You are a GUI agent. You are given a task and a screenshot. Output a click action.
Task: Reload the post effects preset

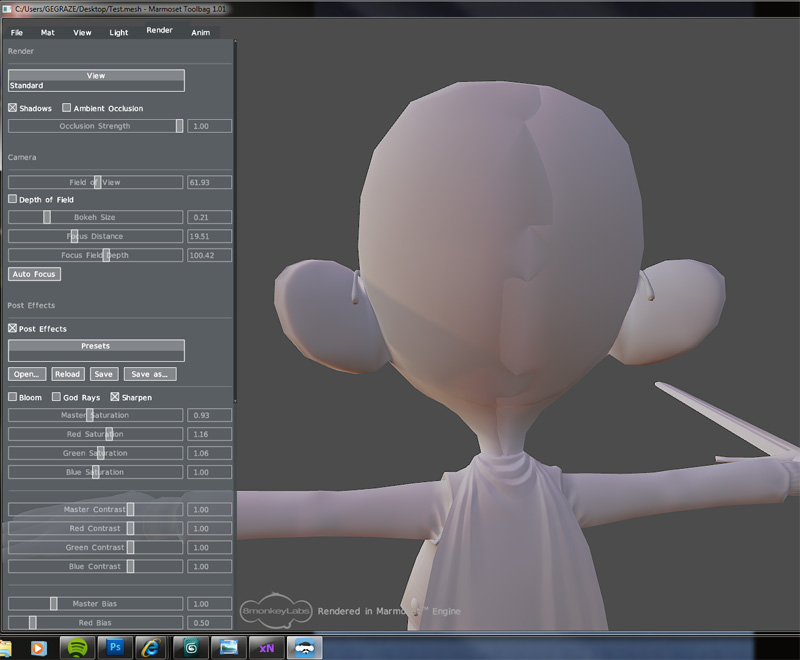67,374
